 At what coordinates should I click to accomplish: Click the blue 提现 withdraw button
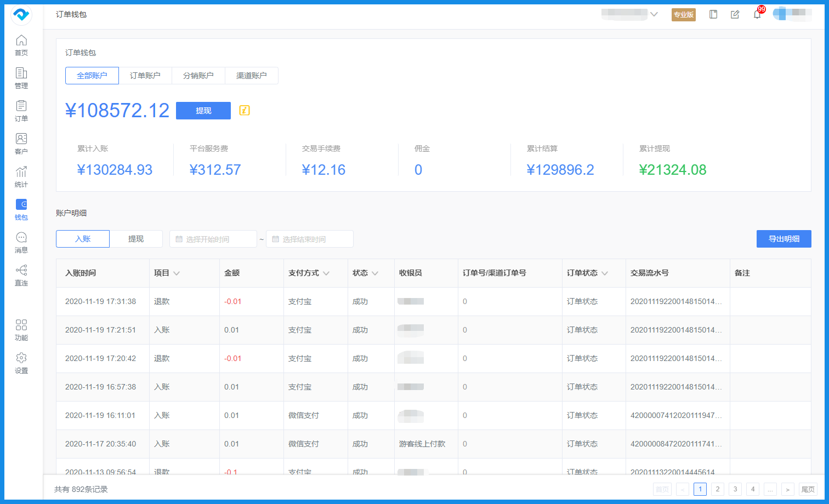(x=203, y=110)
